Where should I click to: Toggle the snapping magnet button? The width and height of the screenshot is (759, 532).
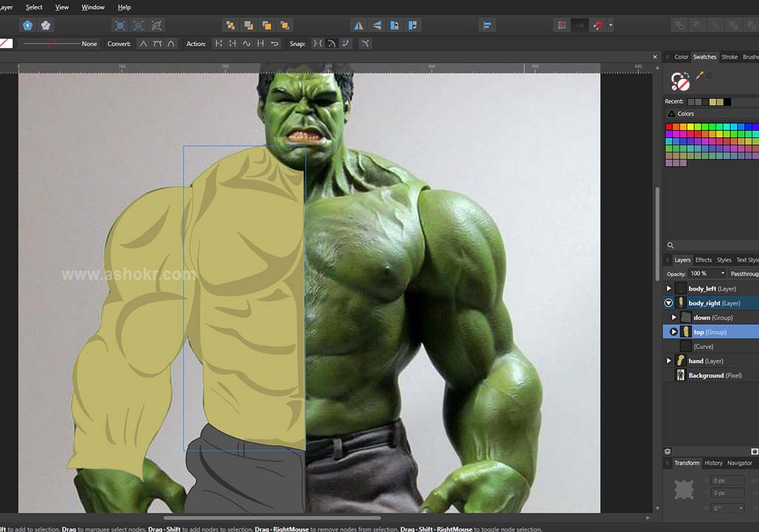[598, 25]
